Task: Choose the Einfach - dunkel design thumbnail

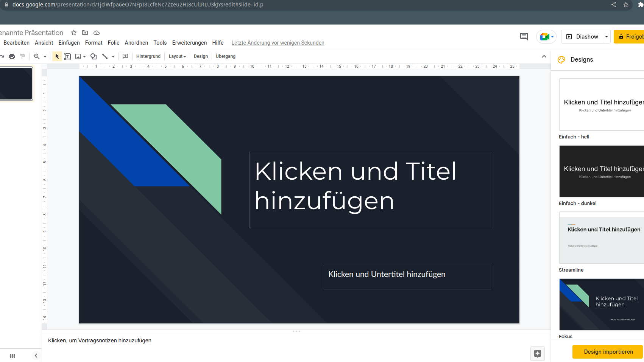Action: [601, 171]
